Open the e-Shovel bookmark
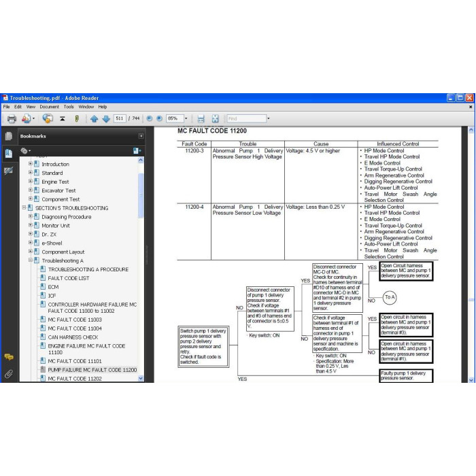The height and width of the screenshot is (476, 476). point(52,243)
